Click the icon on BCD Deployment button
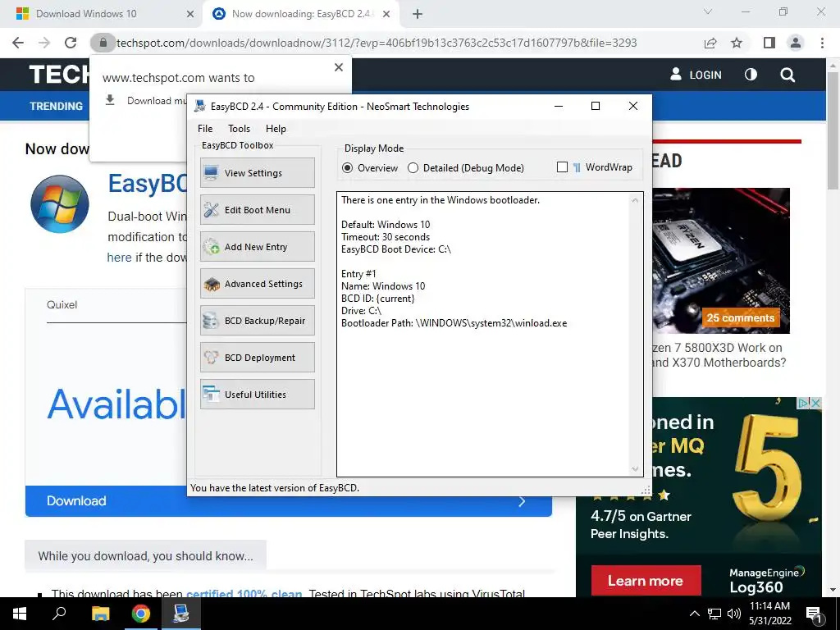 [211, 358]
